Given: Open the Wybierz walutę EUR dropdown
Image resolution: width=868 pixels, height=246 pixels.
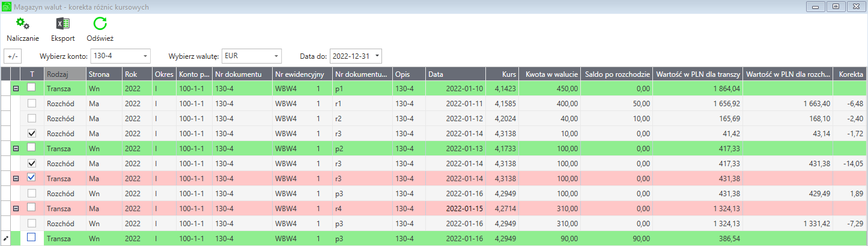Looking at the screenshot, I should pyautogui.click(x=276, y=56).
